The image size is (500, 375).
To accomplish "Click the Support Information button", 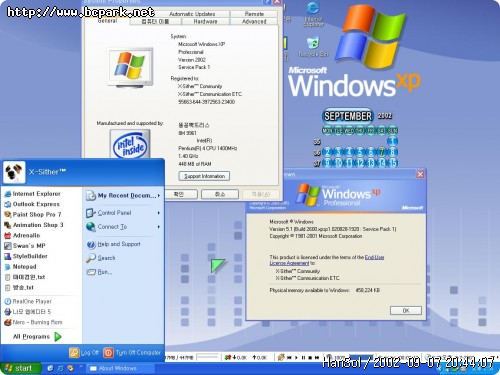I will [204, 176].
